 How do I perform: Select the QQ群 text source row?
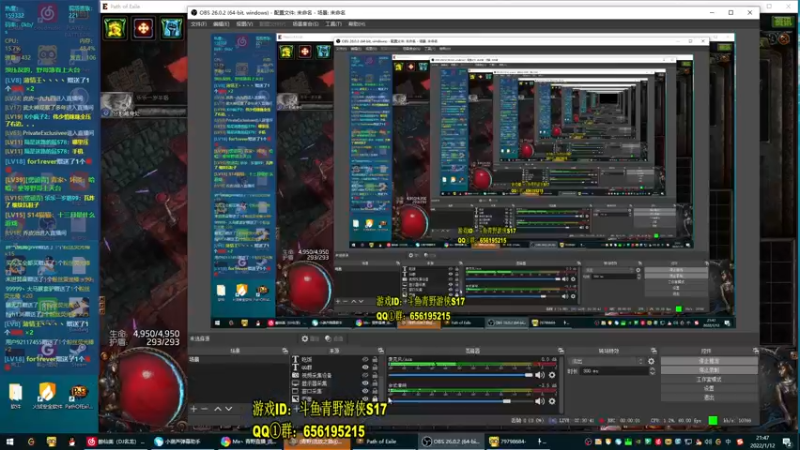[336, 367]
